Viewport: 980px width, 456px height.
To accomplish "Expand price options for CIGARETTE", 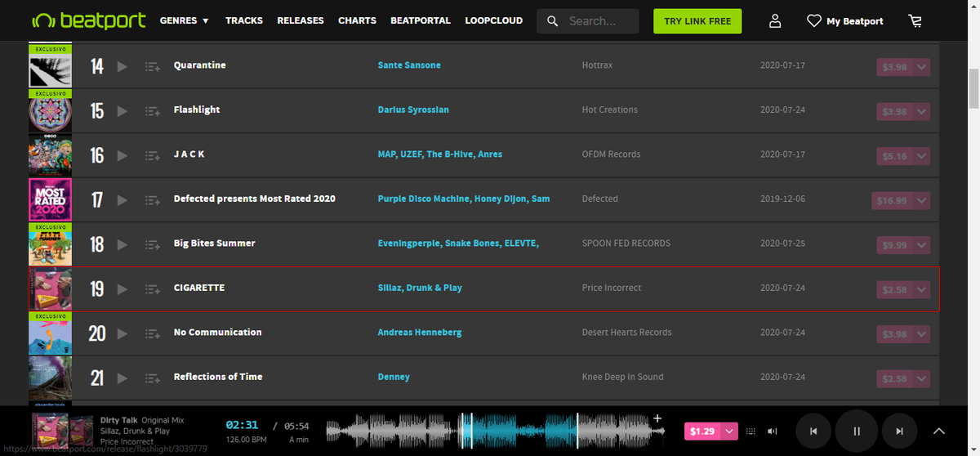I will tap(921, 289).
